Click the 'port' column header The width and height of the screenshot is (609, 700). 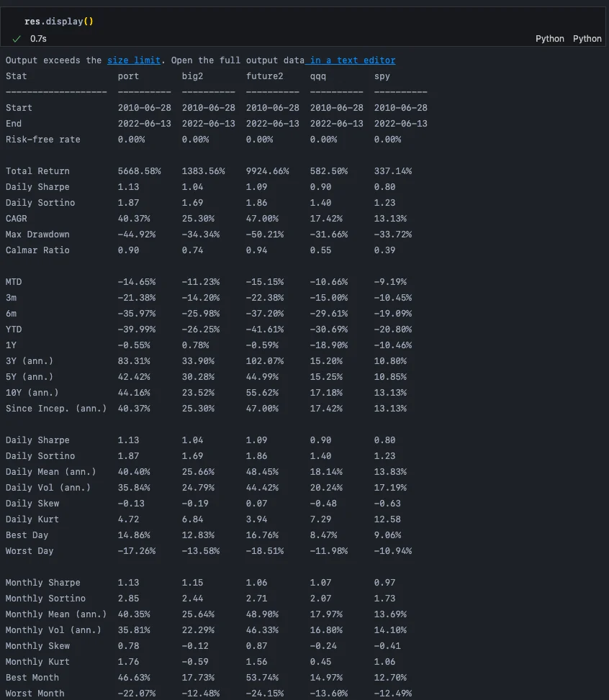click(129, 76)
